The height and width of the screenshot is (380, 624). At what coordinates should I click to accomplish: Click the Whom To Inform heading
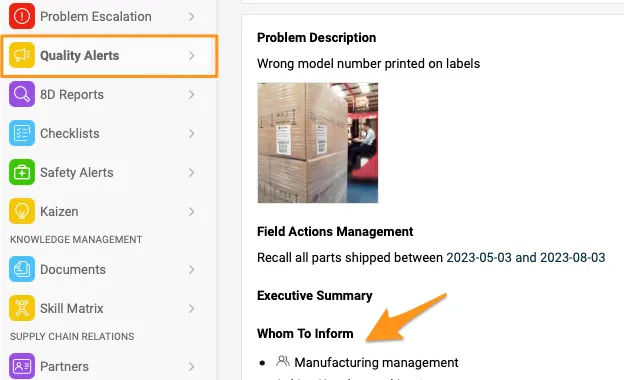click(305, 333)
